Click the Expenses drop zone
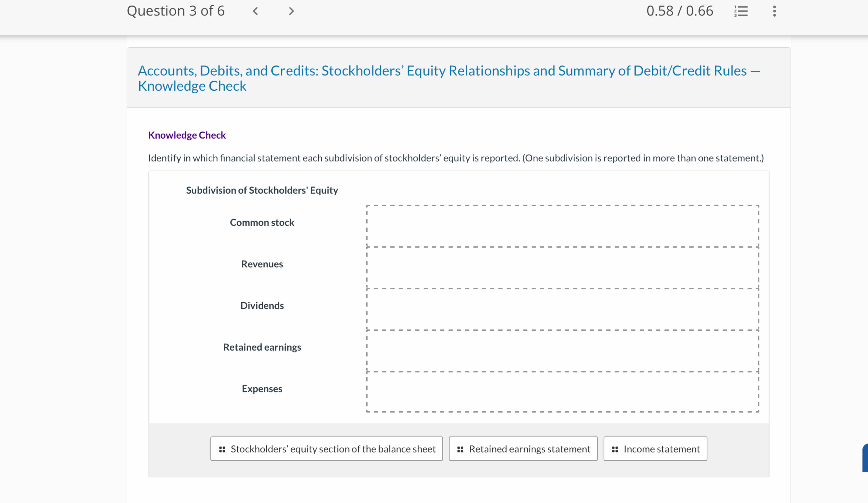Screen dimensions: 868x503 tap(562, 392)
